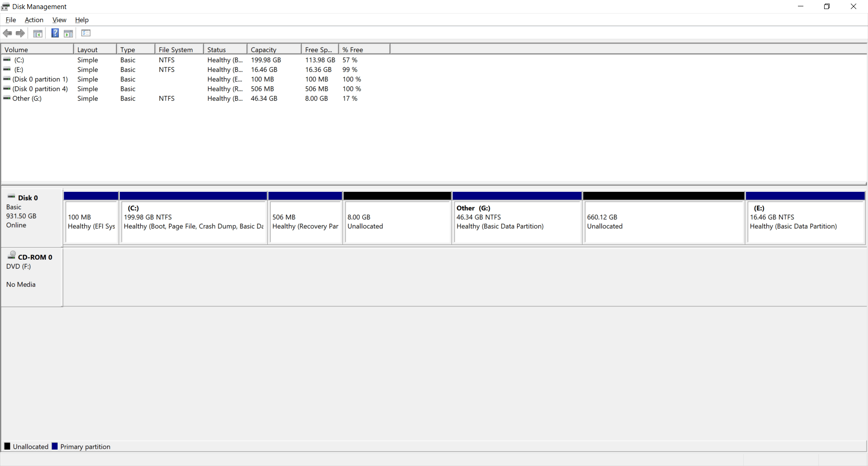Sort by the % Free column header
This screenshot has width=868, height=466.
coord(364,49)
